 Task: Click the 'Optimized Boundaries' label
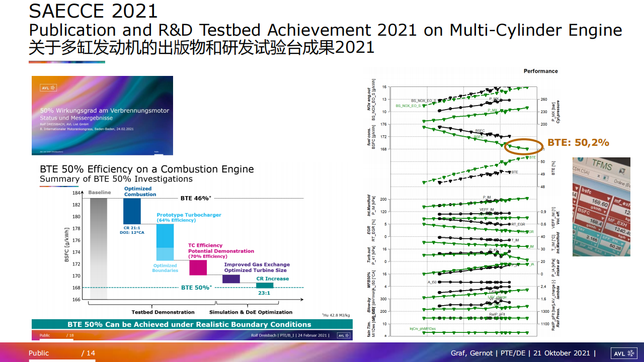[165, 268]
